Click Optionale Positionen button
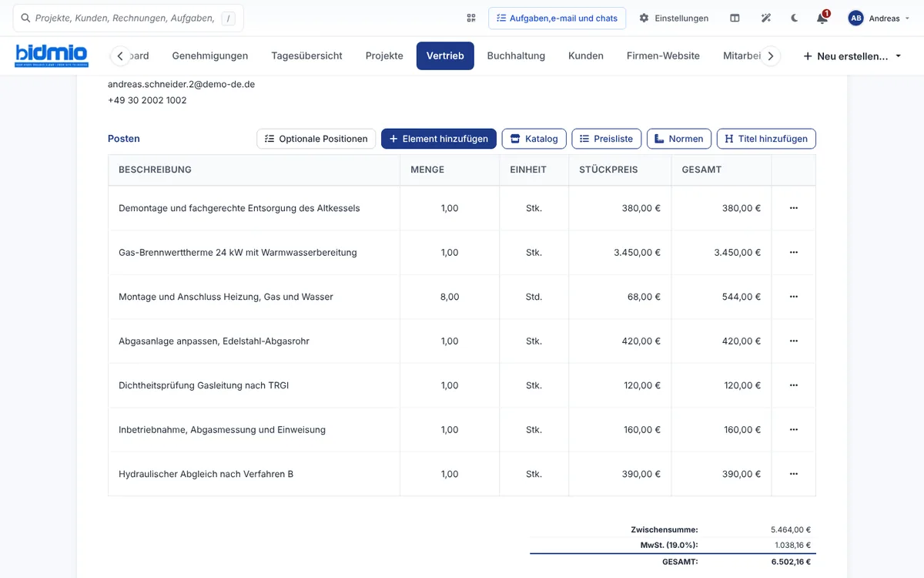The width and height of the screenshot is (924, 578). tap(316, 139)
